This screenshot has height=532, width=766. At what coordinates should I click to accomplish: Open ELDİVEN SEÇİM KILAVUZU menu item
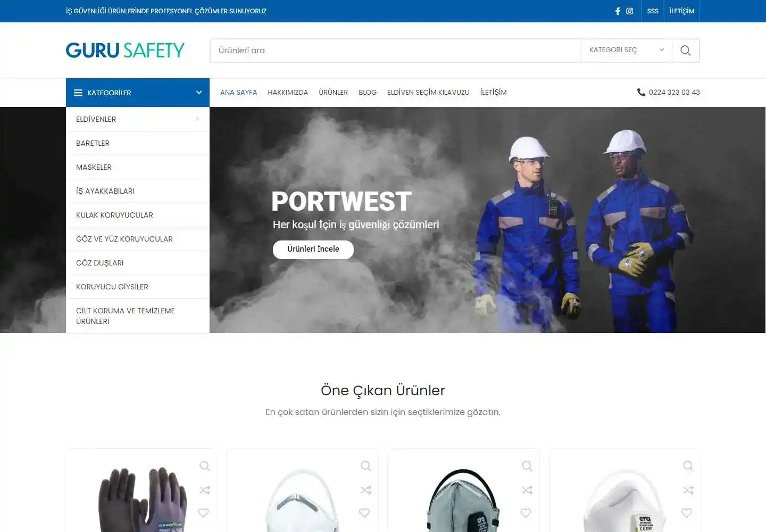pos(428,93)
